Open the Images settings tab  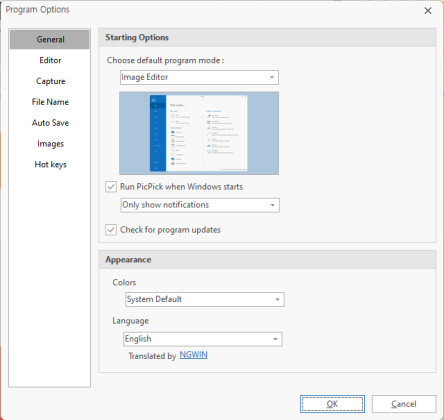[50, 144]
